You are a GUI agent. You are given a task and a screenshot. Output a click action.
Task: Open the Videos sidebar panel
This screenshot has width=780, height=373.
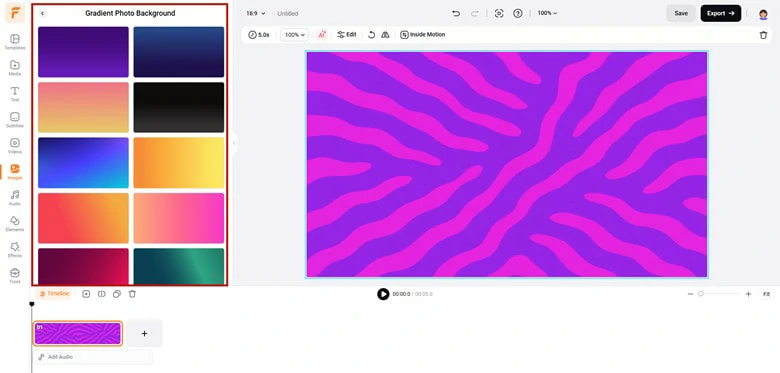click(15, 145)
